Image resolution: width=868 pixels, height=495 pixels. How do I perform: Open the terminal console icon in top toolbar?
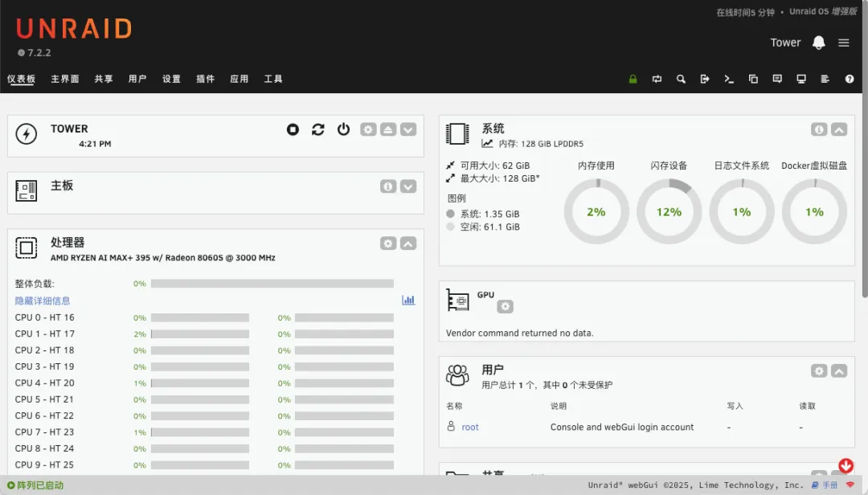(x=729, y=79)
